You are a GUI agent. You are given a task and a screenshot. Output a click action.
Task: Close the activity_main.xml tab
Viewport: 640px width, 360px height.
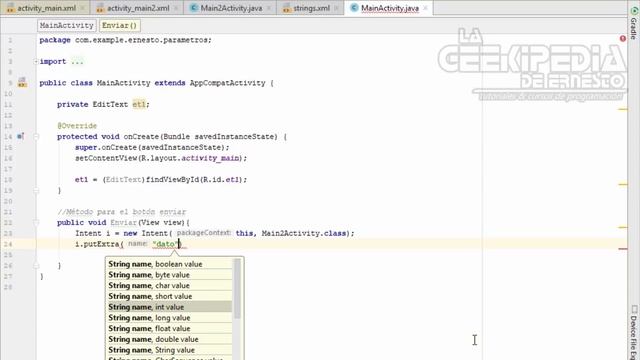click(82, 8)
